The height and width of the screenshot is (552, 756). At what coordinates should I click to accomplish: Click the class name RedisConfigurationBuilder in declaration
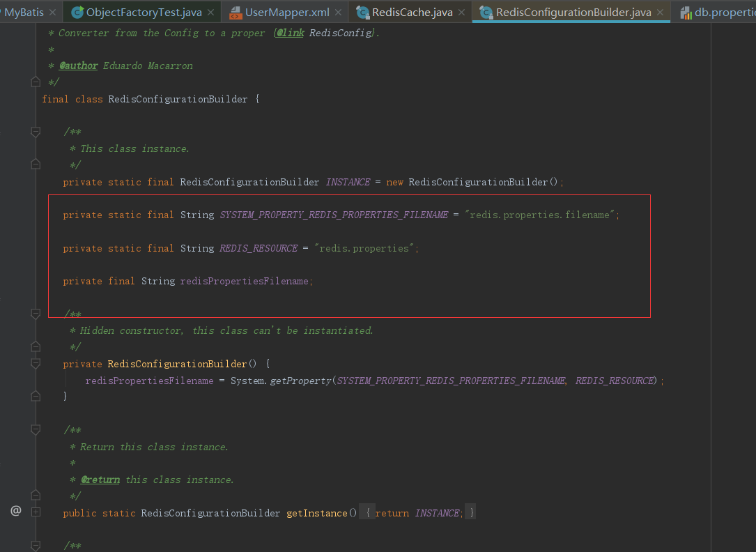click(x=178, y=99)
